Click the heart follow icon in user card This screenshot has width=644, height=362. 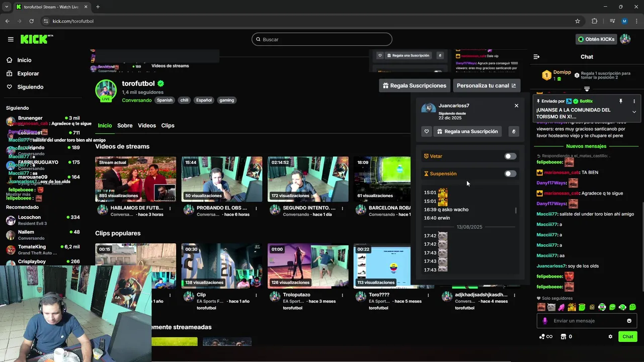point(427,131)
